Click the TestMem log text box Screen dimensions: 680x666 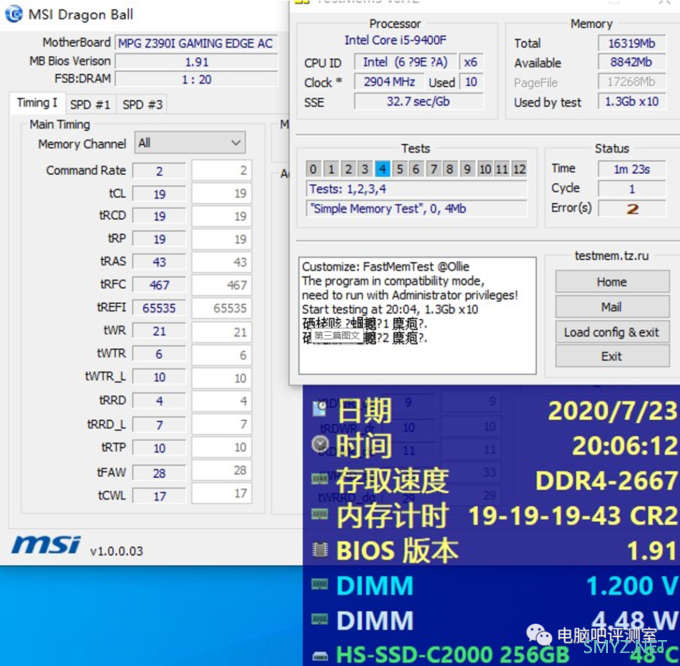pos(417,316)
